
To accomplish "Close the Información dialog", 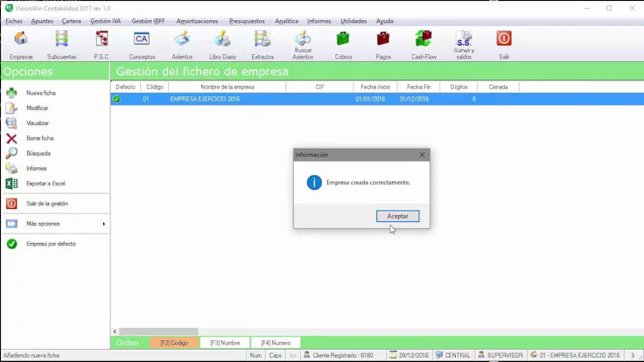I will (x=422, y=155).
